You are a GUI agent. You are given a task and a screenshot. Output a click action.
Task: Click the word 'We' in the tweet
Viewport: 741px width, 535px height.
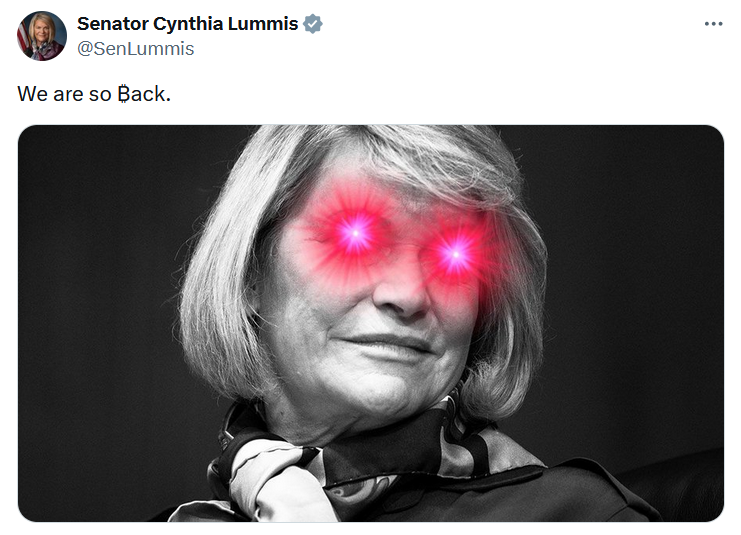click(x=33, y=94)
